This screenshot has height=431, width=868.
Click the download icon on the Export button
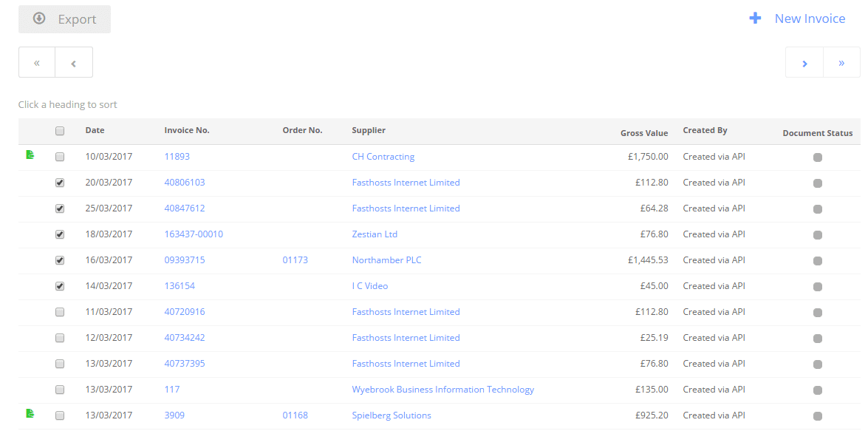pos(38,18)
